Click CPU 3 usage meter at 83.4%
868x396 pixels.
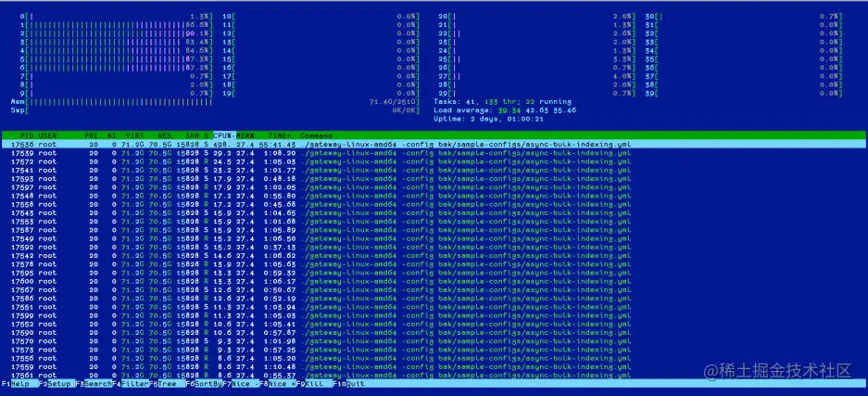pyautogui.click(x=117, y=42)
